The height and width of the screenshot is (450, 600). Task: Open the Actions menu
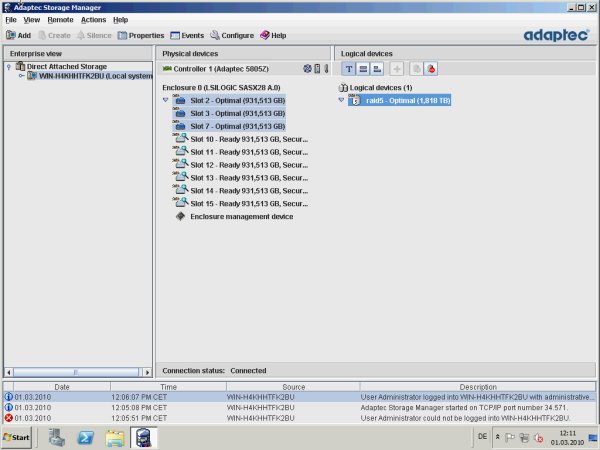point(93,20)
